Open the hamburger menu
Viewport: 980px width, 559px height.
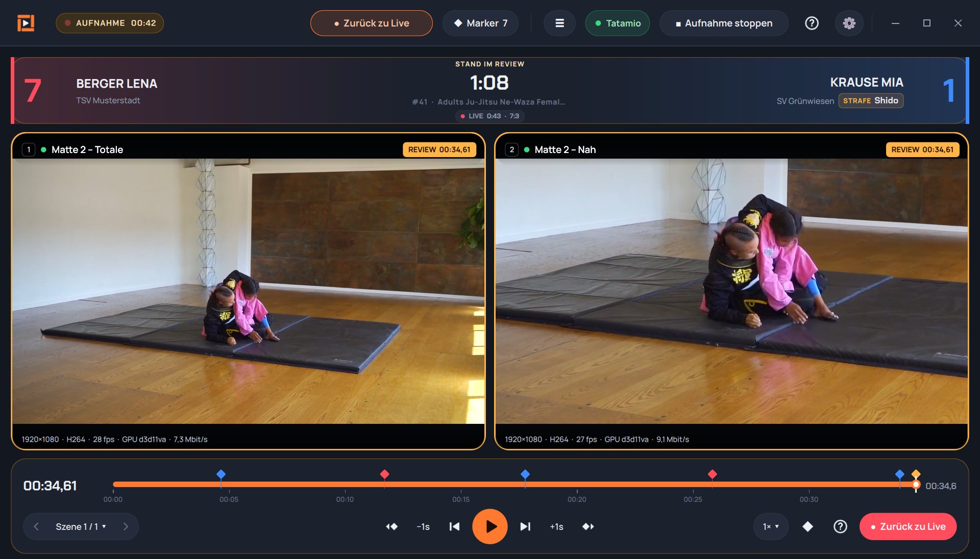coord(559,23)
